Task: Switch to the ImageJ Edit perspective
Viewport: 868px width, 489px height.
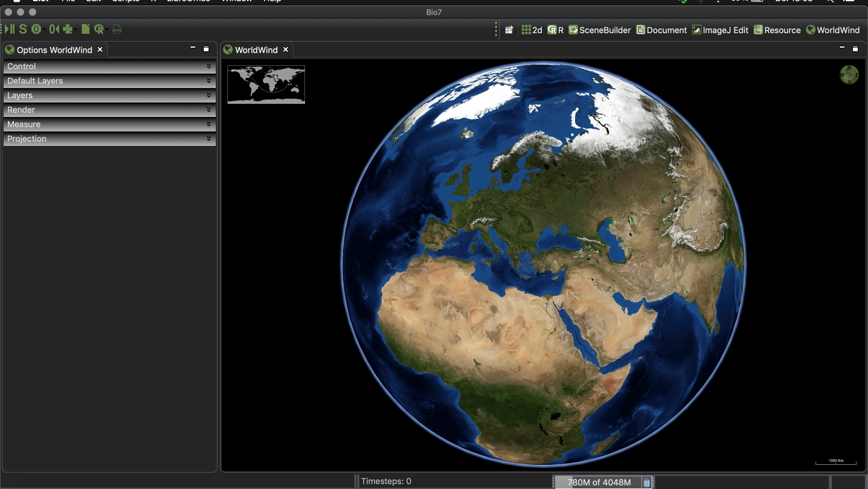Action: coord(720,30)
